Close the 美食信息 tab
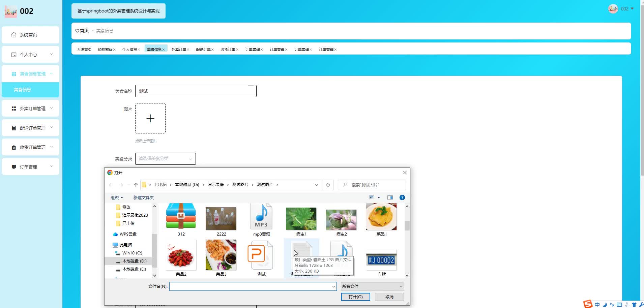 point(164,50)
